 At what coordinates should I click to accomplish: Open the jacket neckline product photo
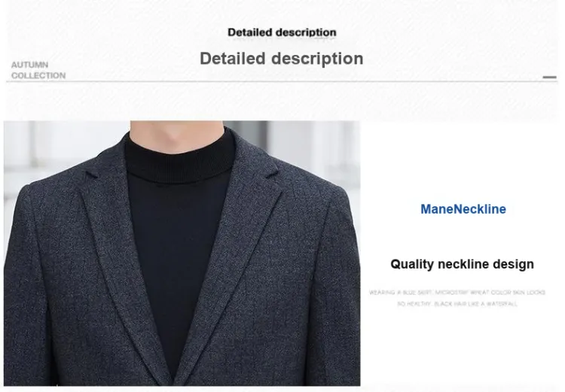pyautogui.click(x=182, y=254)
